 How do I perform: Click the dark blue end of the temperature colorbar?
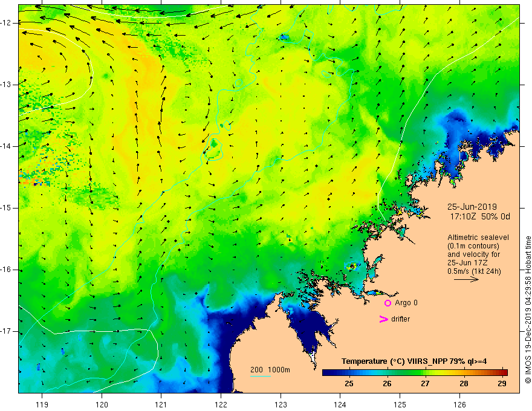click(326, 373)
